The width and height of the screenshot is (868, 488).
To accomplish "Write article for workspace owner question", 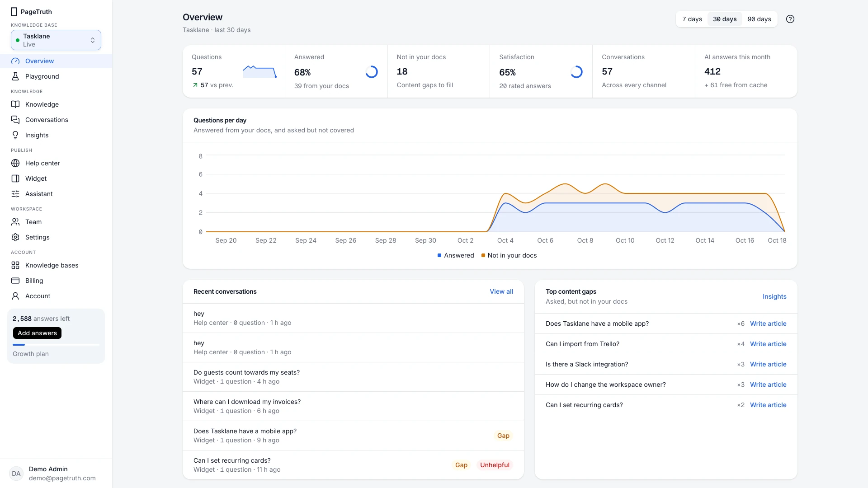I will (768, 385).
